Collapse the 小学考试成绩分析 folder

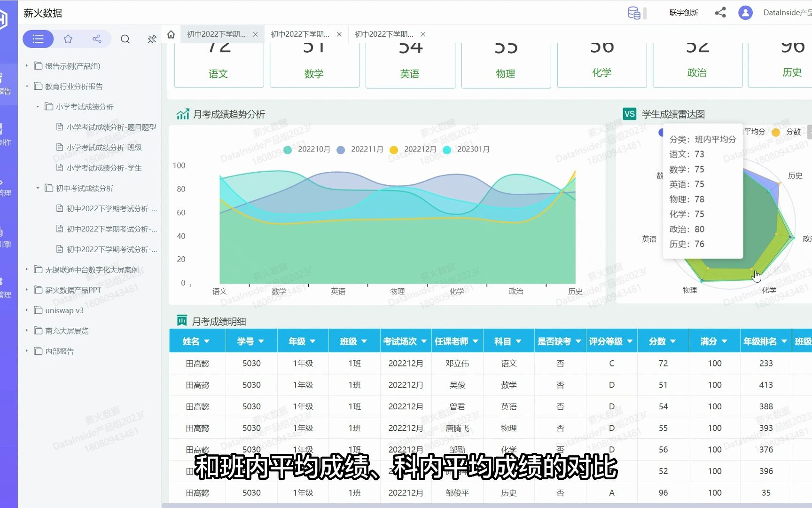[x=38, y=107]
